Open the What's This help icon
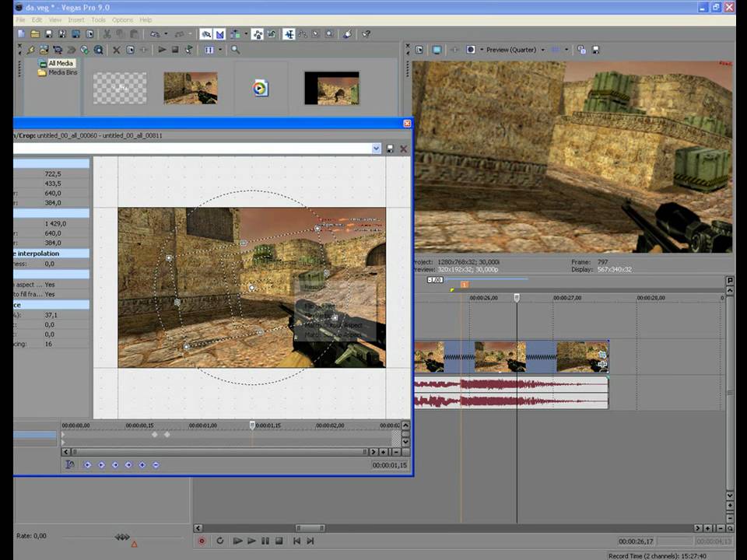The width and height of the screenshot is (747, 560). pos(366,33)
